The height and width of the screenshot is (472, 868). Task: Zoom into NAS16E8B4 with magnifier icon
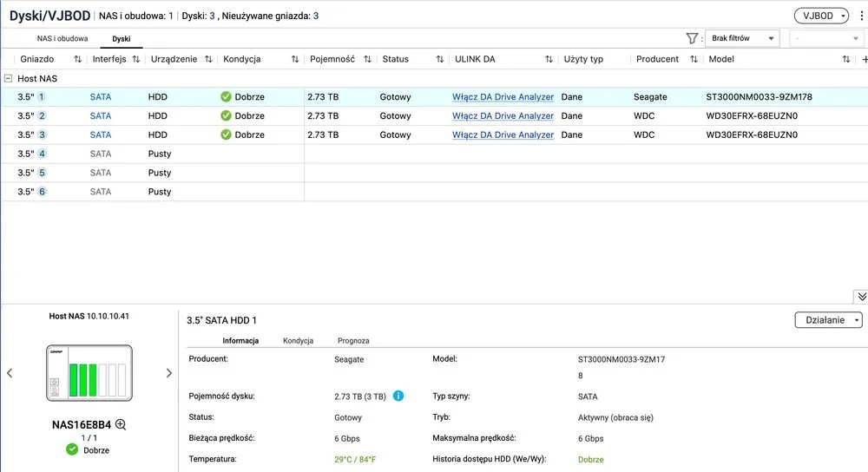pos(121,424)
